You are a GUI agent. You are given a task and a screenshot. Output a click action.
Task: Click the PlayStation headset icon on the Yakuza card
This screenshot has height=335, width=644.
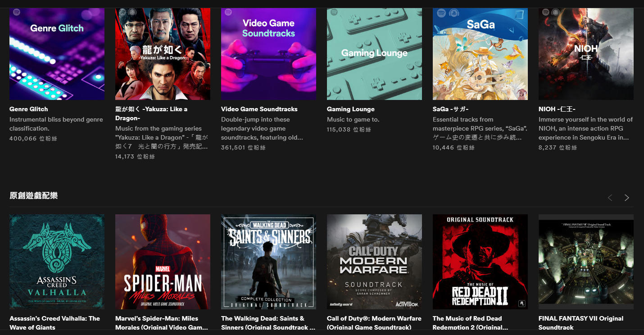[132, 12]
